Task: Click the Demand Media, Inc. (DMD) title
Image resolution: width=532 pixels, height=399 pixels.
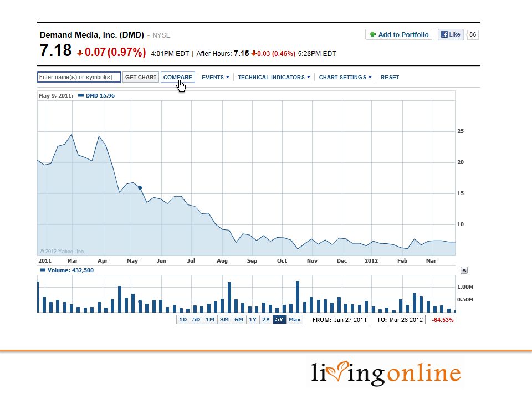Action: [x=91, y=35]
